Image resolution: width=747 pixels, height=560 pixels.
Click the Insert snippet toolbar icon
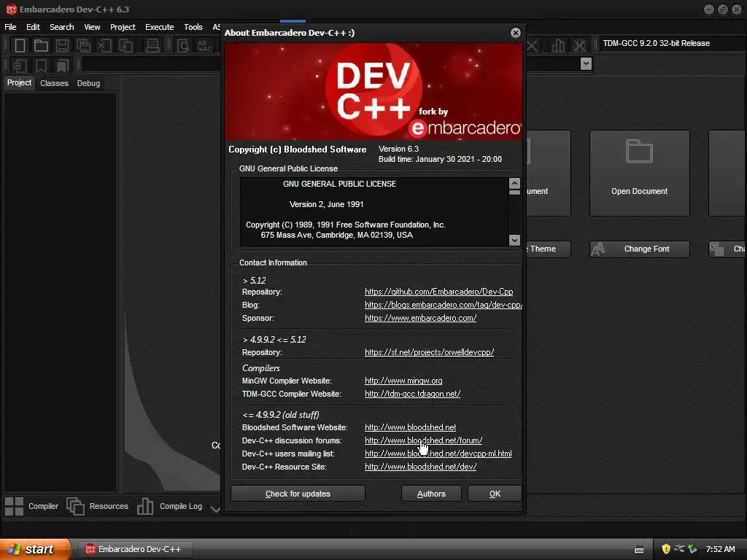click(x=20, y=65)
